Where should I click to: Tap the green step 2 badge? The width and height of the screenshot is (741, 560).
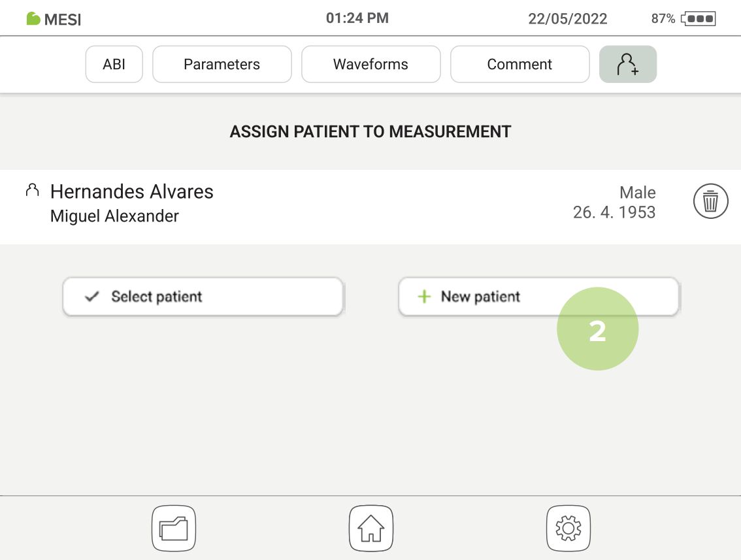(x=597, y=329)
